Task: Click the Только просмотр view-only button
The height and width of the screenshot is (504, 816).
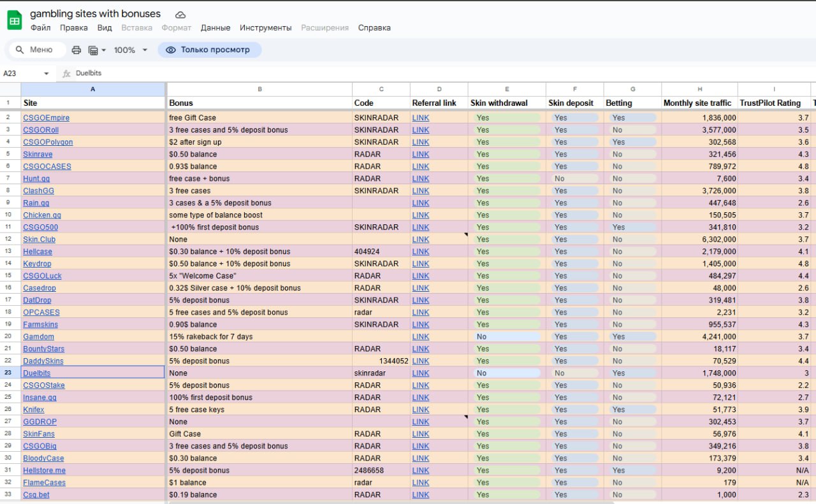Action: [x=209, y=50]
